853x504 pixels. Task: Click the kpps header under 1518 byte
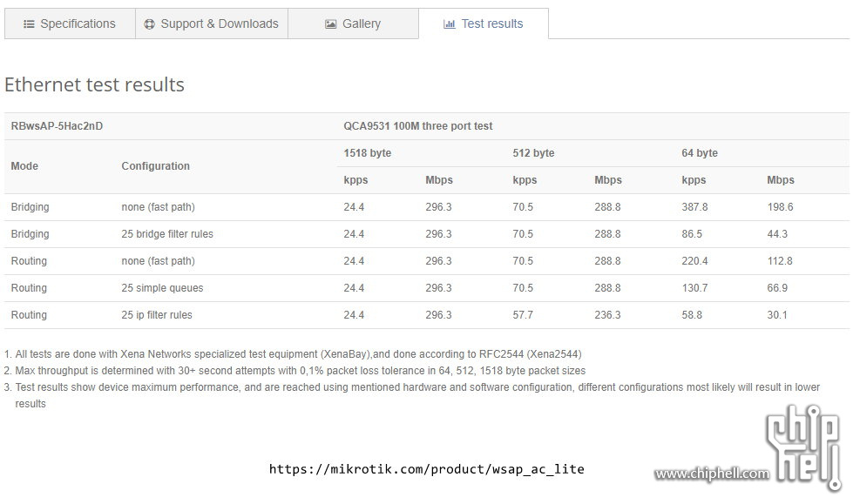[355, 180]
